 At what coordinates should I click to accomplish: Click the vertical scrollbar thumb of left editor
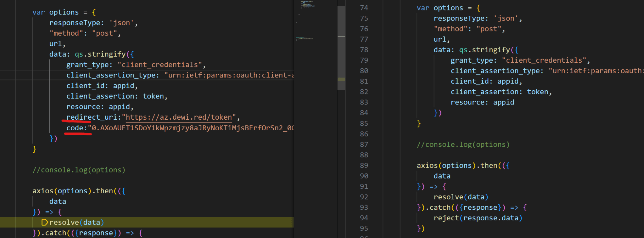click(341, 47)
